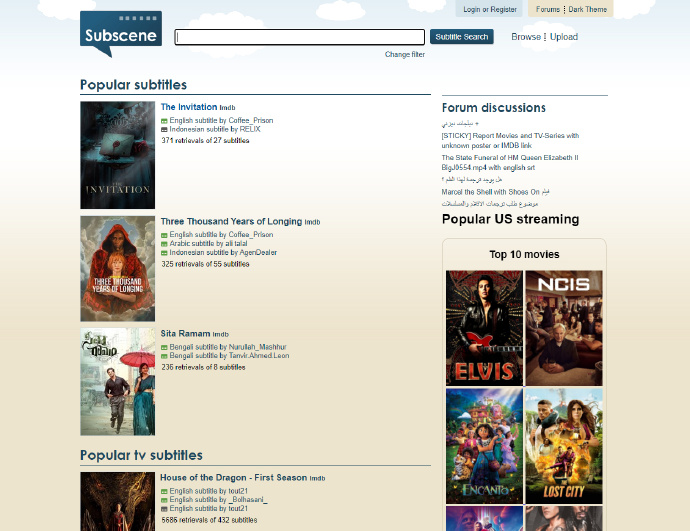This screenshot has width=690, height=531.
Task: Open Indonesian subtitle by AgenDealer
Action: (223, 253)
